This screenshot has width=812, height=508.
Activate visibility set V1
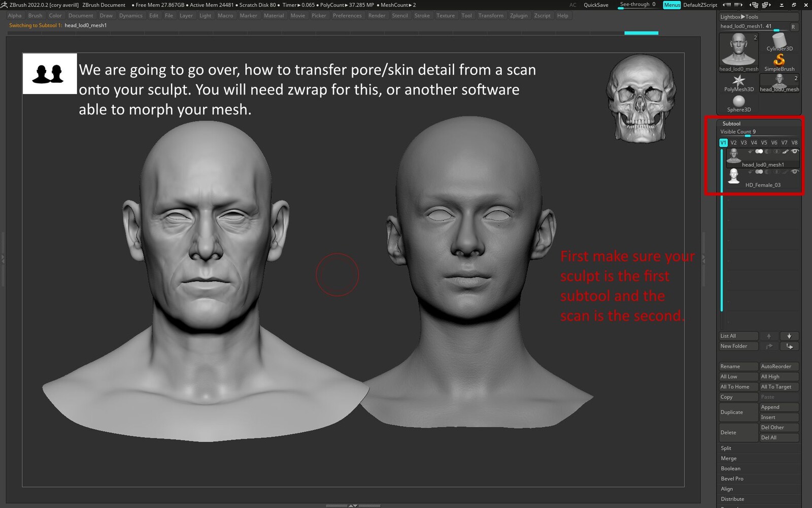(x=724, y=143)
